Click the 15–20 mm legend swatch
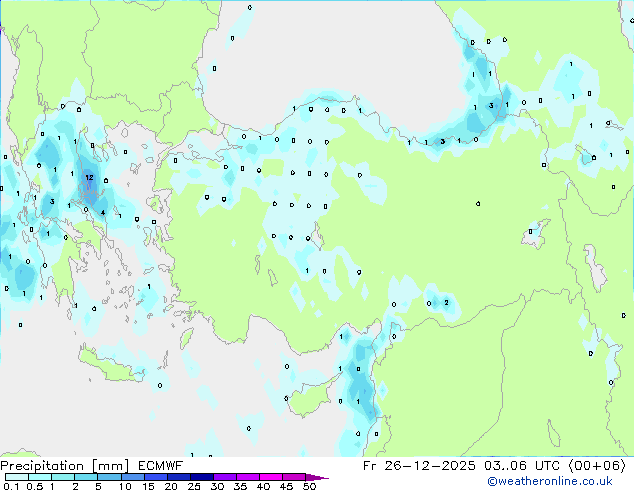This screenshot has height=490, width=634. [155, 477]
